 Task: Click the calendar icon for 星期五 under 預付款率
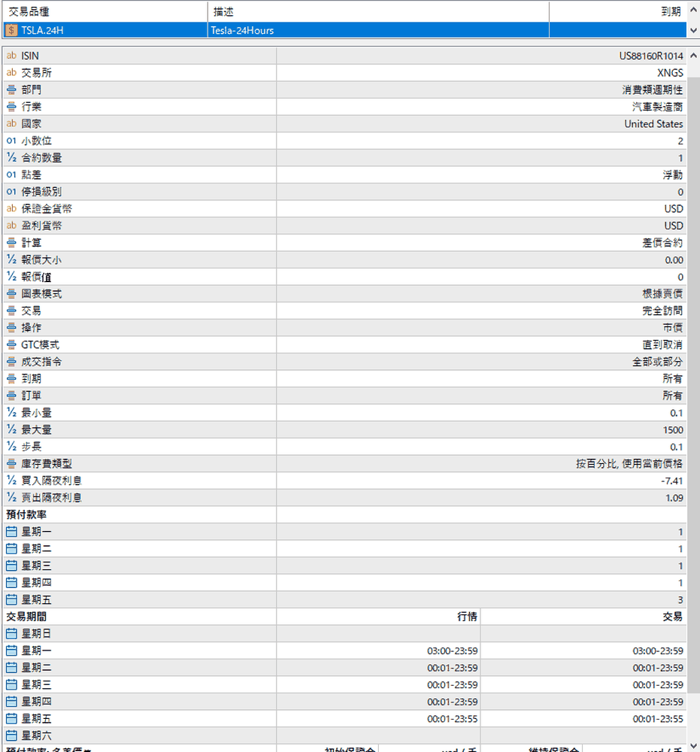point(11,599)
